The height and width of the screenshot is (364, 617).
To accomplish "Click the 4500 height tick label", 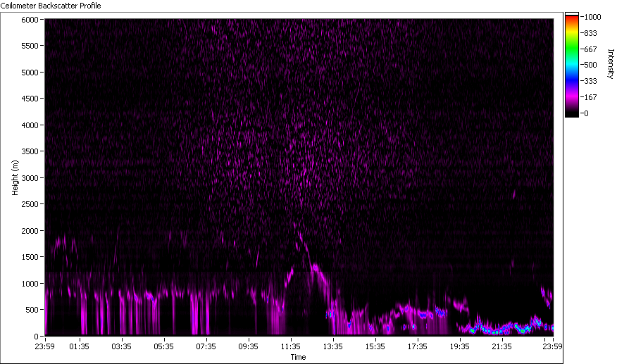I will coord(30,99).
